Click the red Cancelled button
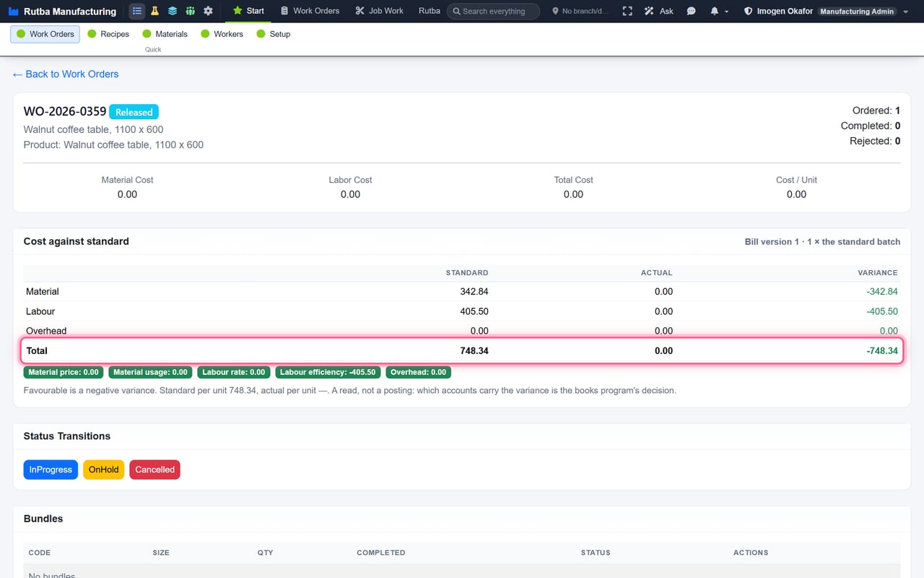924x578 pixels. click(x=154, y=470)
